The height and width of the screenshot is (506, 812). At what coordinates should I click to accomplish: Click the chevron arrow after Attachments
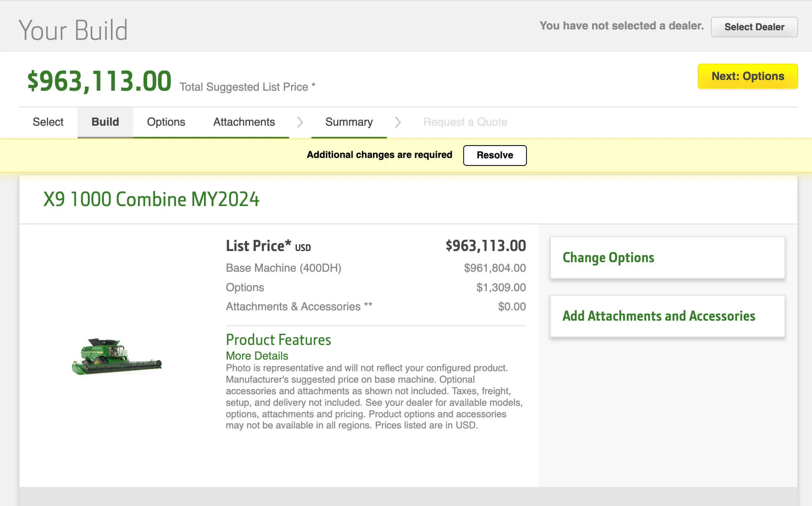click(x=300, y=122)
